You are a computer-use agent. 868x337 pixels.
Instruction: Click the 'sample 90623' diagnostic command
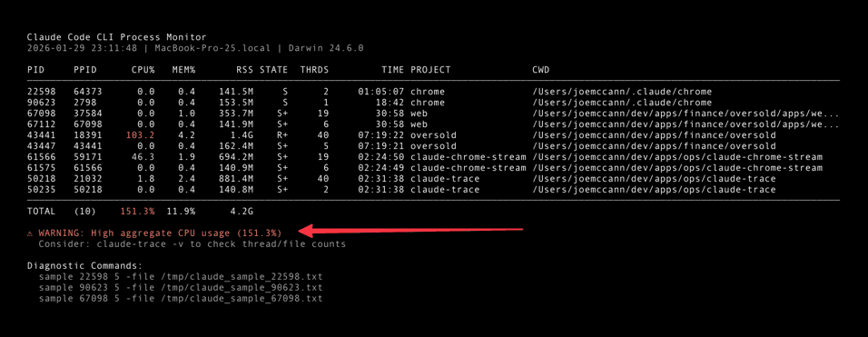coord(181,288)
